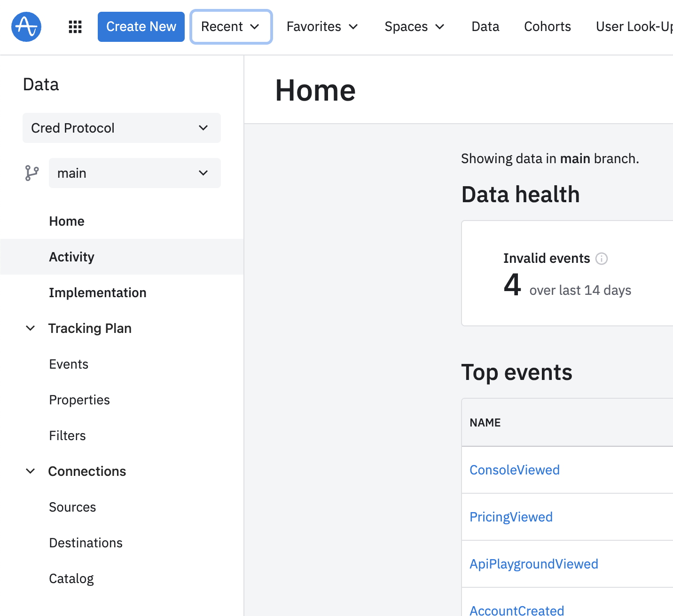Open User Look-Up in top navigation
This screenshot has height=616, width=673.
click(x=634, y=27)
